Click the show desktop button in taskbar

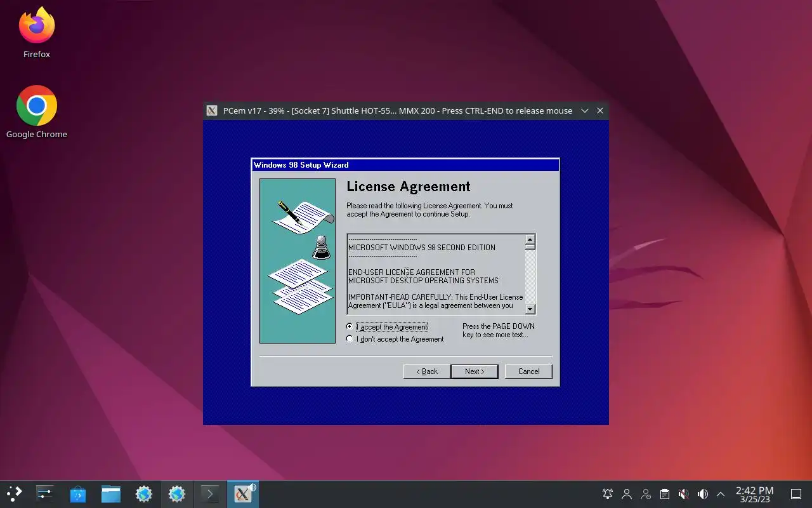[796, 494]
